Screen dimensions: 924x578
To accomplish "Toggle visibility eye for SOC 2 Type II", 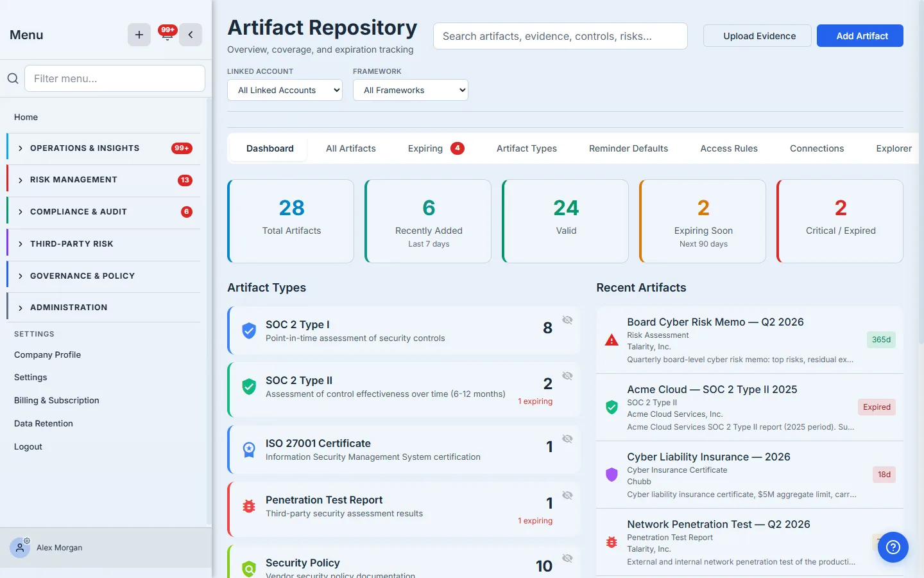I will pyautogui.click(x=567, y=376).
